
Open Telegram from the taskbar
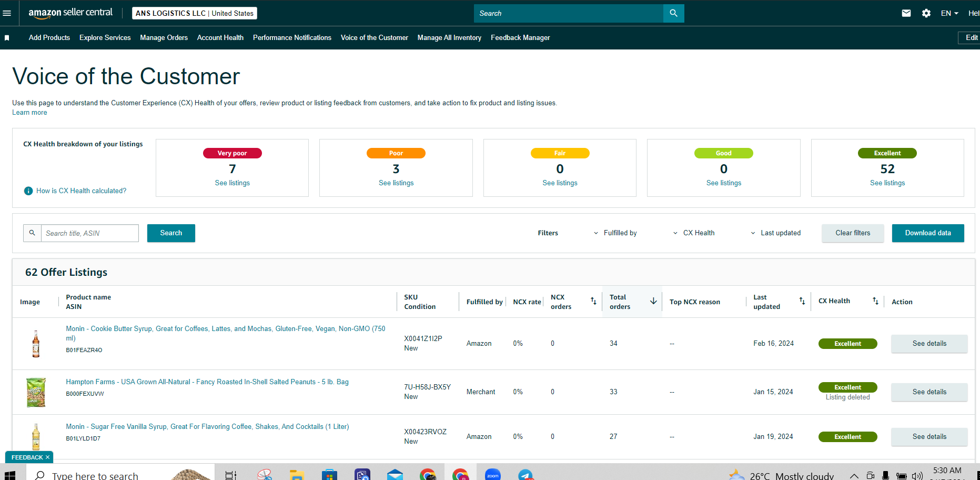click(526, 475)
